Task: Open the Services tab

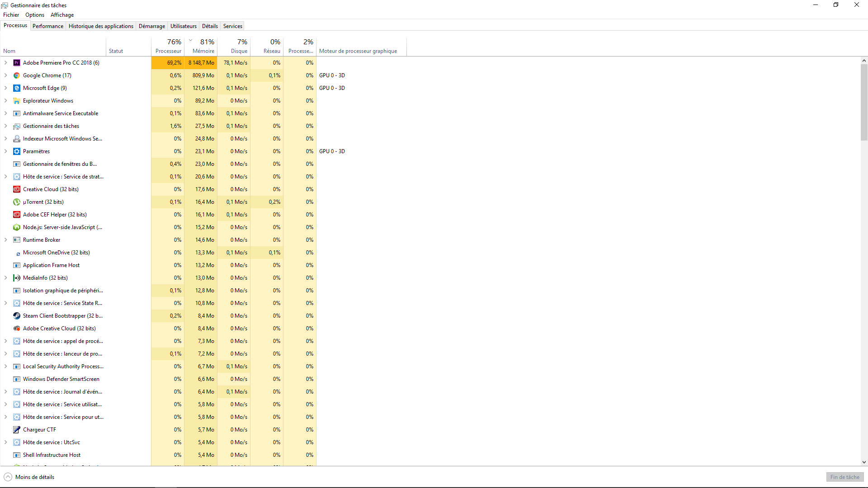Action: [x=233, y=26]
